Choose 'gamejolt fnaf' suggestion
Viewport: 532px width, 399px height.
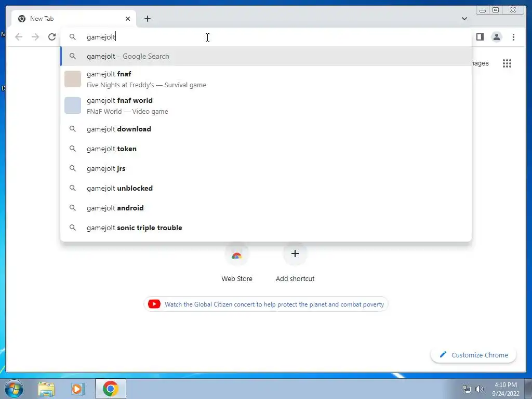click(266, 79)
